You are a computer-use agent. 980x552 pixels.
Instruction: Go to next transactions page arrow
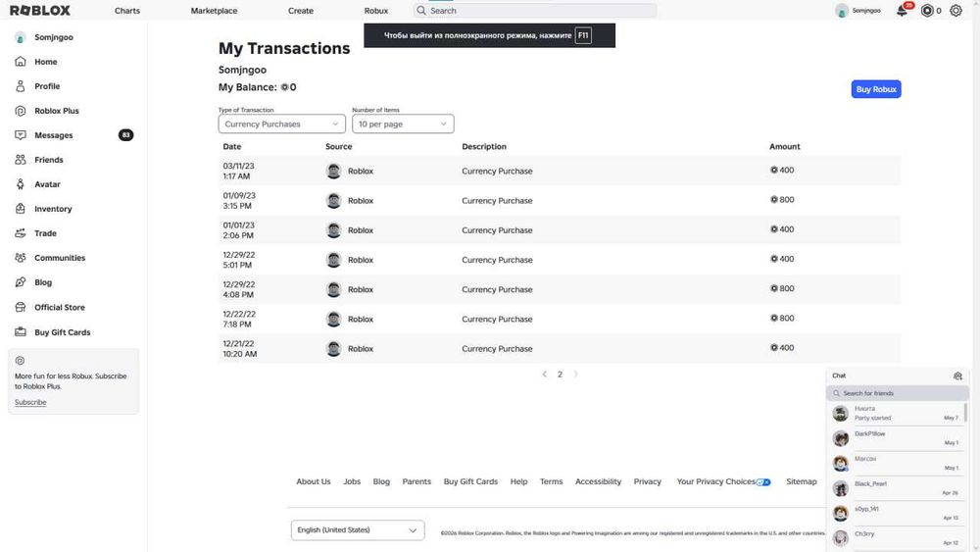[575, 374]
